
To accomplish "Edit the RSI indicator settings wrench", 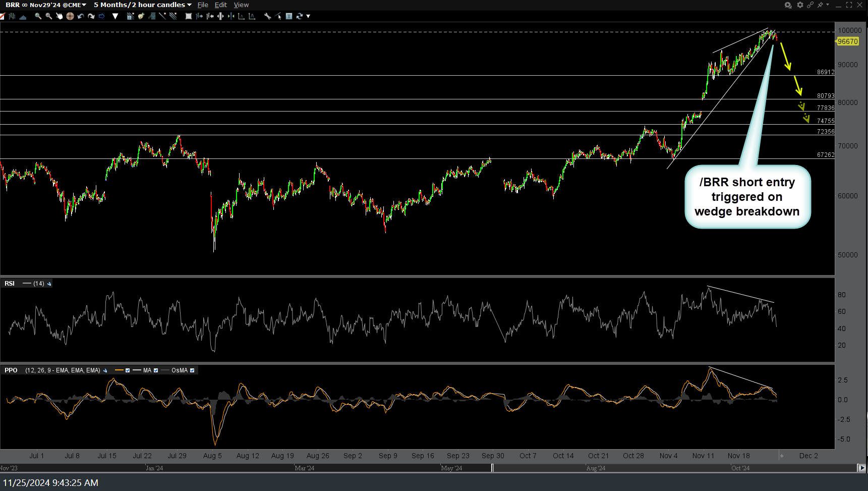I will tap(49, 284).
